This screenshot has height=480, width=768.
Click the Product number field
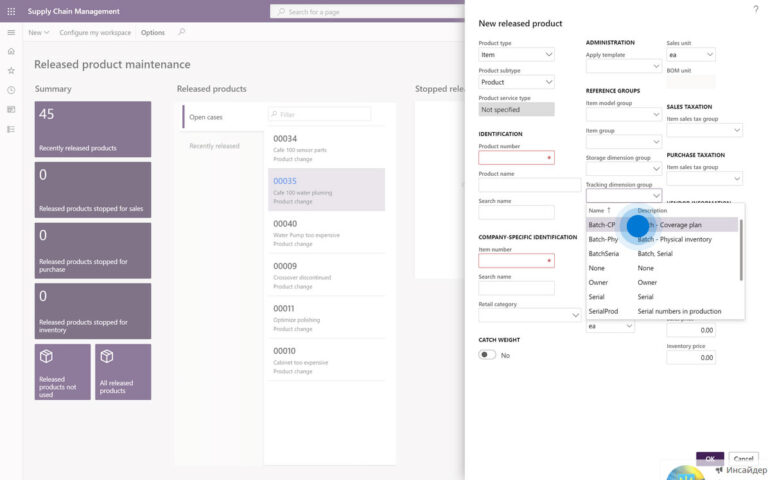[x=516, y=157]
